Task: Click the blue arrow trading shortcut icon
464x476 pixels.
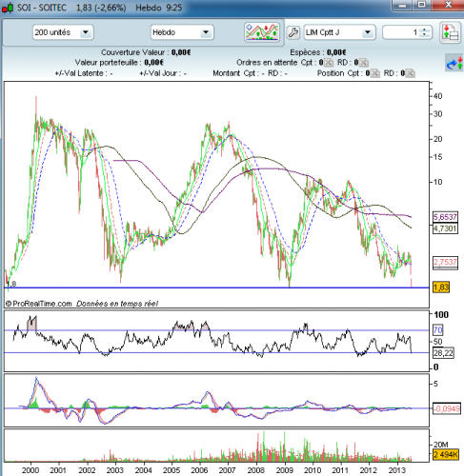Action: point(454,63)
